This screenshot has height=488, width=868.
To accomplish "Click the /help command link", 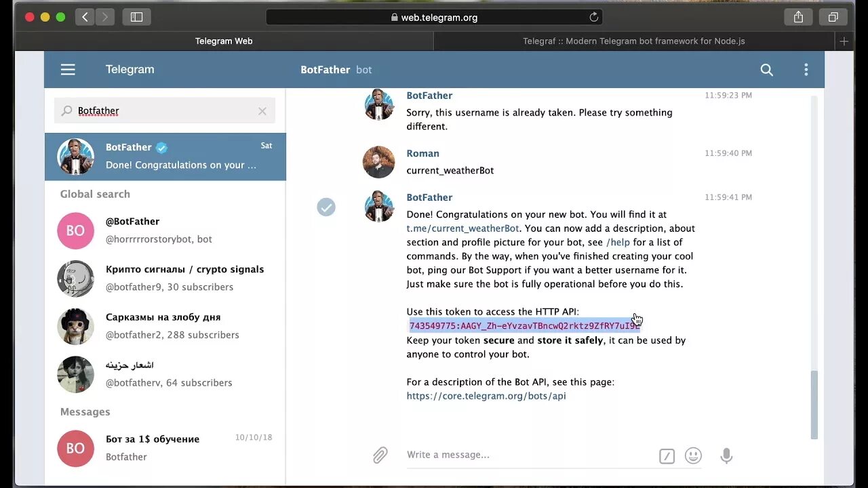I will point(618,243).
